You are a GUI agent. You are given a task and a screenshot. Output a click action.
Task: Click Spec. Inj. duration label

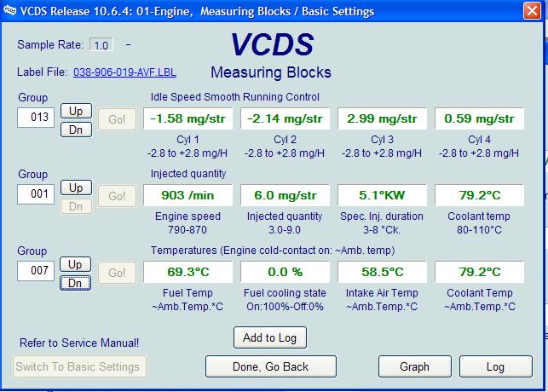tap(382, 216)
